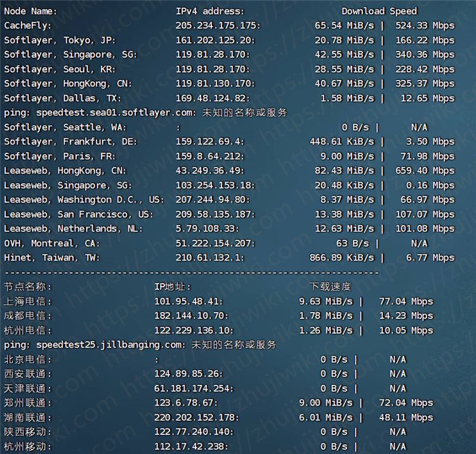Click the Node Name header
Screen dimensions: 476x454
click(x=30, y=11)
